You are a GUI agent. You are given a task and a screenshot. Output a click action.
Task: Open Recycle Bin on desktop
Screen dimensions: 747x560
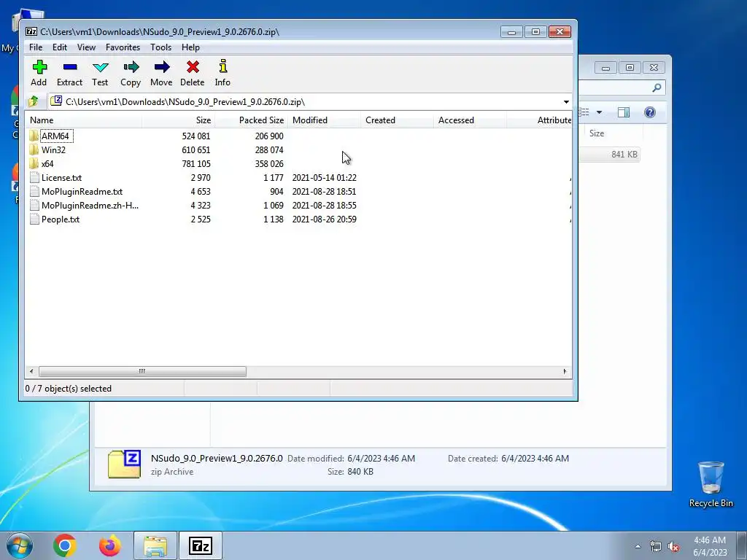711,484
